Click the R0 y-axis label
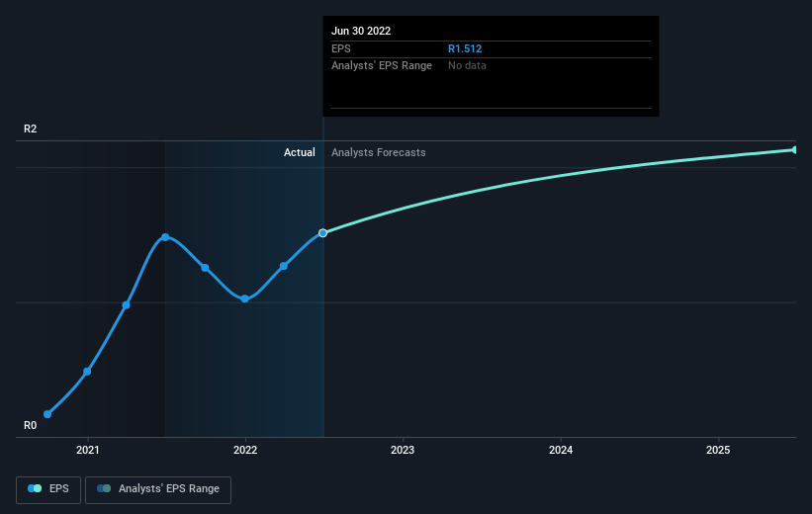812x514 pixels. pyautogui.click(x=30, y=425)
